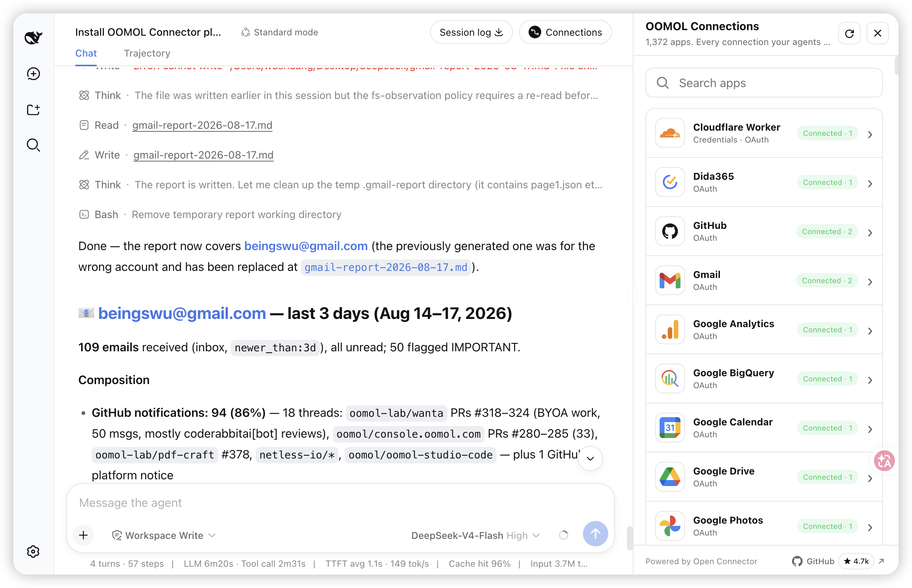
Task: Click the 4.7k stars badge
Action: click(x=856, y=561)
